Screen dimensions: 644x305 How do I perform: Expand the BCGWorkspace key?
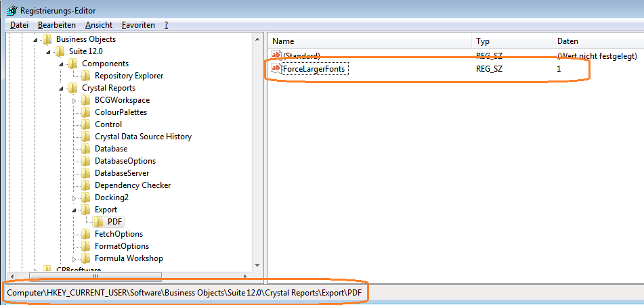pos(74,101)
